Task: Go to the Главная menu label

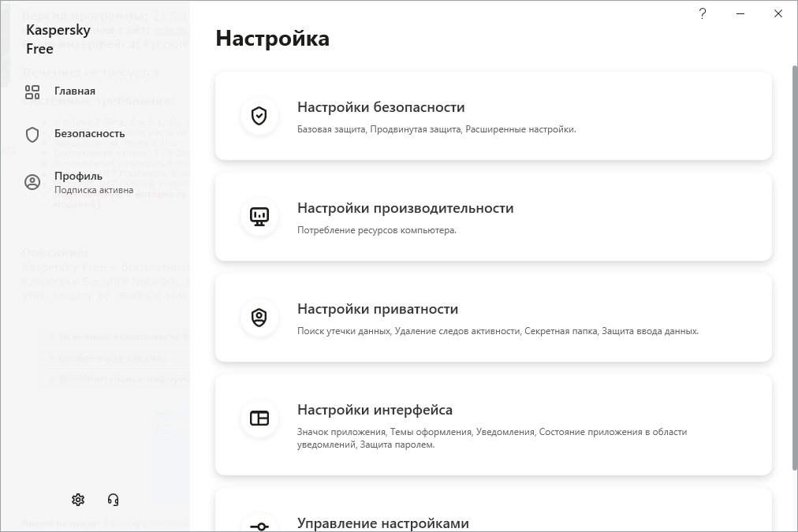Action: 75,91
